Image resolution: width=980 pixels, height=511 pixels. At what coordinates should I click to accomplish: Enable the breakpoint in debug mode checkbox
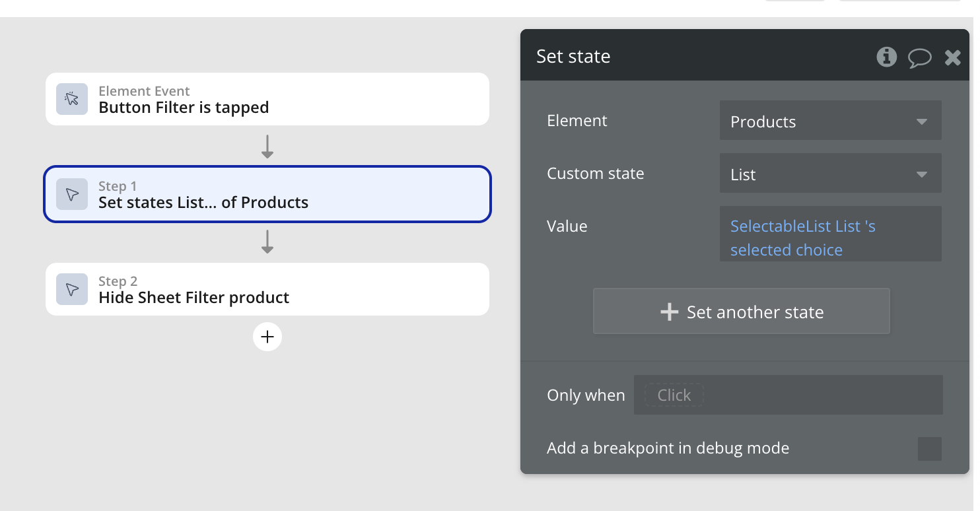click(929, 449)
